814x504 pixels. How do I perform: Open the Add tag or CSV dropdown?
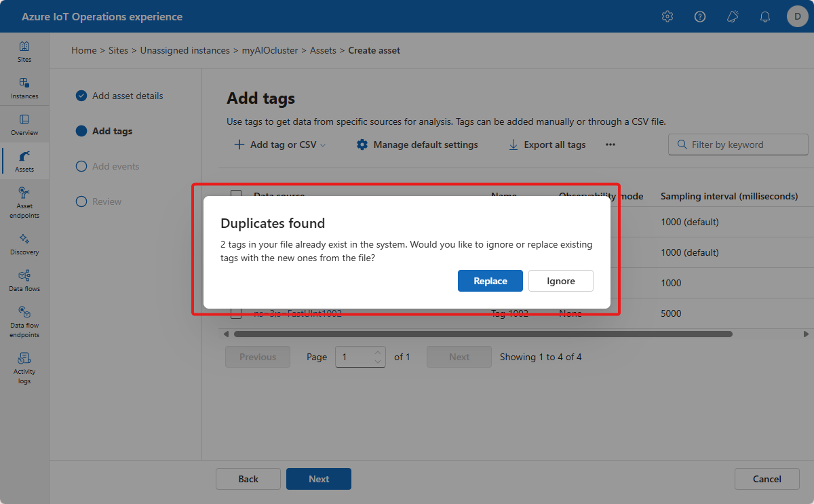coord(280,144)
